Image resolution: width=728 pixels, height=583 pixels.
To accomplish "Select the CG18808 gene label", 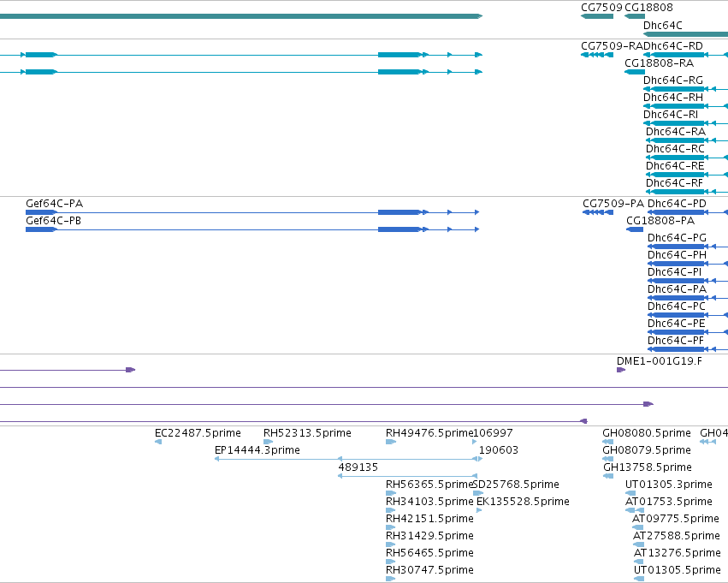I will 648,8.
